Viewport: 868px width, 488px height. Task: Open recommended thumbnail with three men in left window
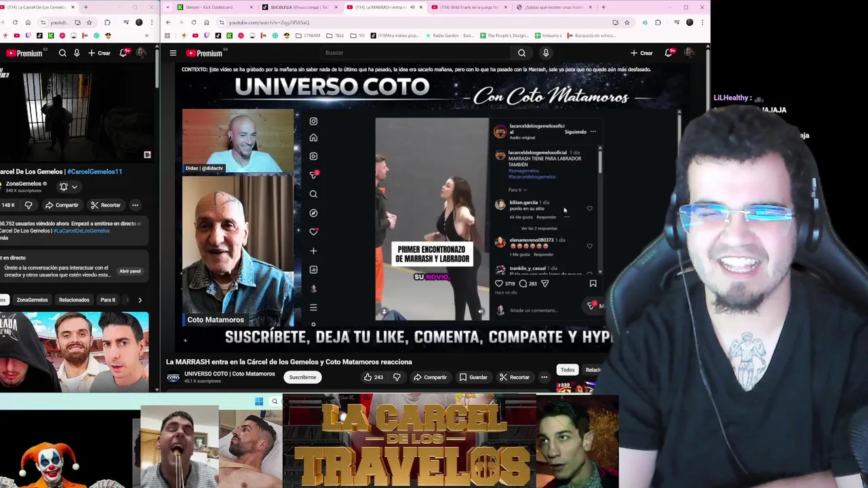click(x=74, y=351)
